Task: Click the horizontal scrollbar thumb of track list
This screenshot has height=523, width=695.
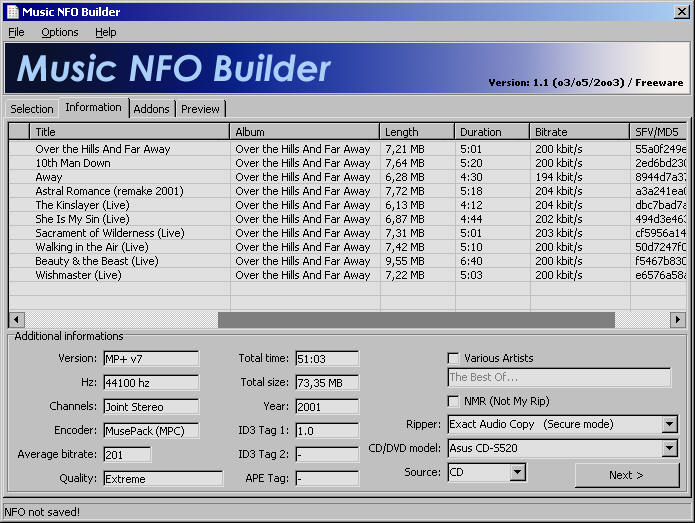Action: pyautogui.click(x=415, y=320)
